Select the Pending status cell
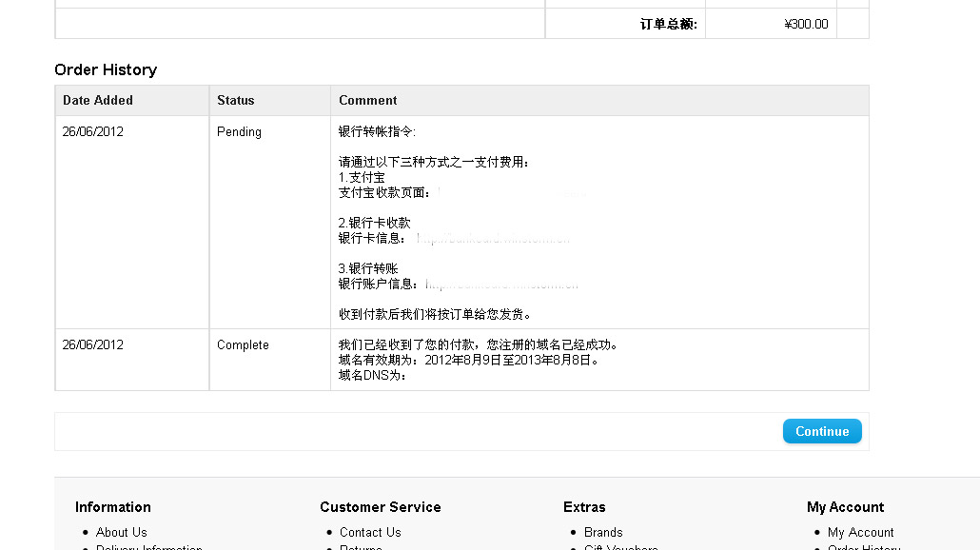Viewport: 980px width, 550px height. [x=239, y=131]
